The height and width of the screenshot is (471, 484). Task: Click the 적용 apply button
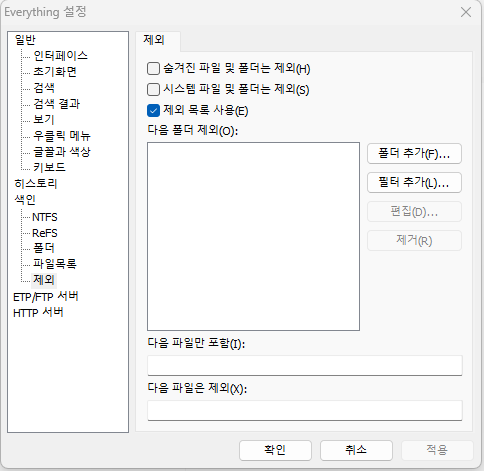tap(437, 450)
